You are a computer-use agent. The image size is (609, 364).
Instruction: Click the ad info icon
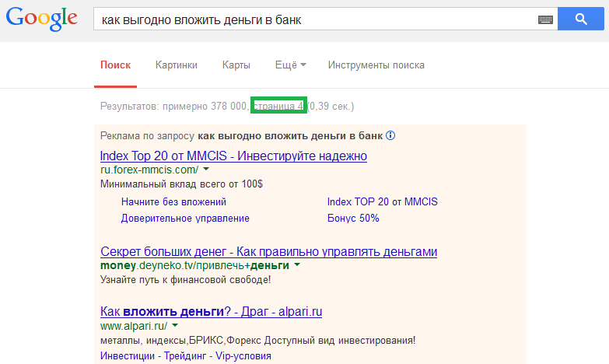coord(390,135)
